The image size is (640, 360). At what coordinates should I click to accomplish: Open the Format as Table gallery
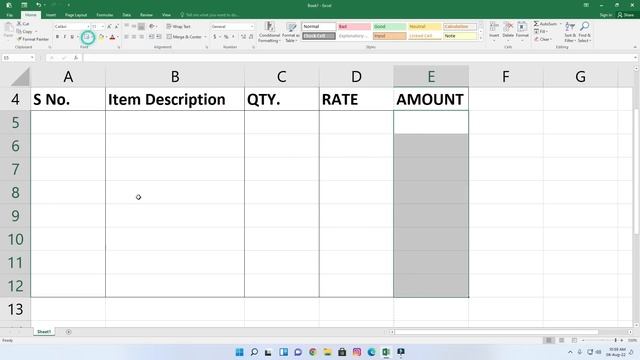291,32
